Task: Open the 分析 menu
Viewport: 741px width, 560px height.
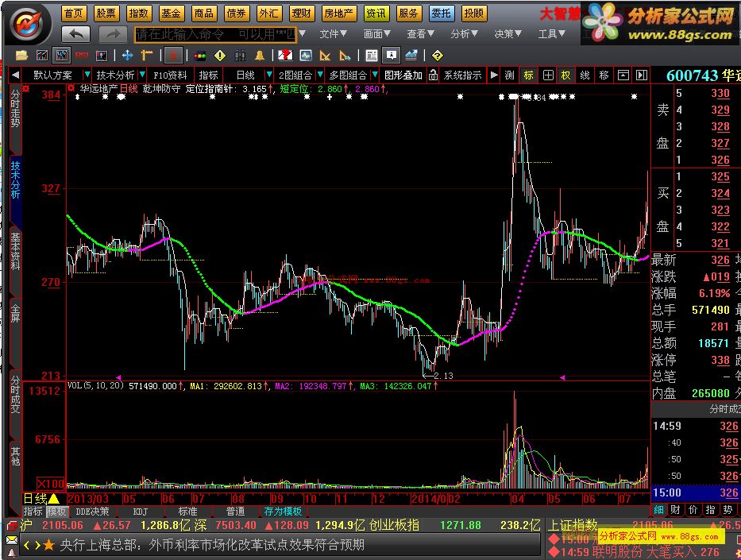Action: [464, 34]
